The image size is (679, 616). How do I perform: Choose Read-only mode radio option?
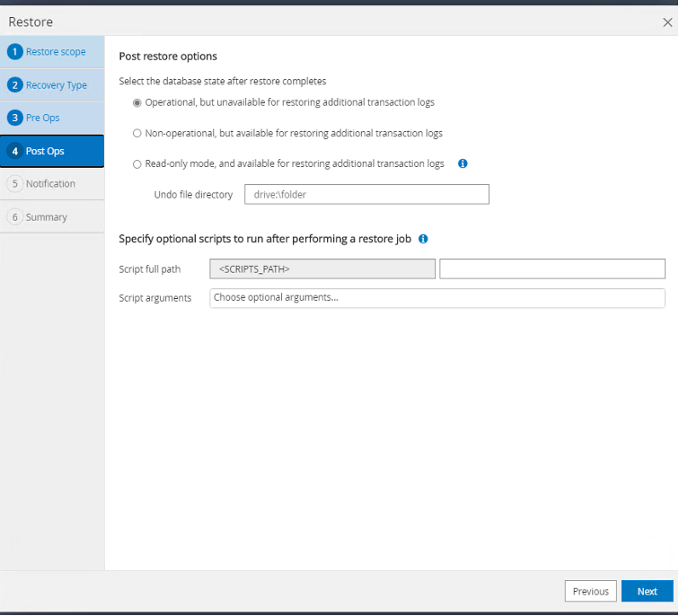(x=137, y=164)
